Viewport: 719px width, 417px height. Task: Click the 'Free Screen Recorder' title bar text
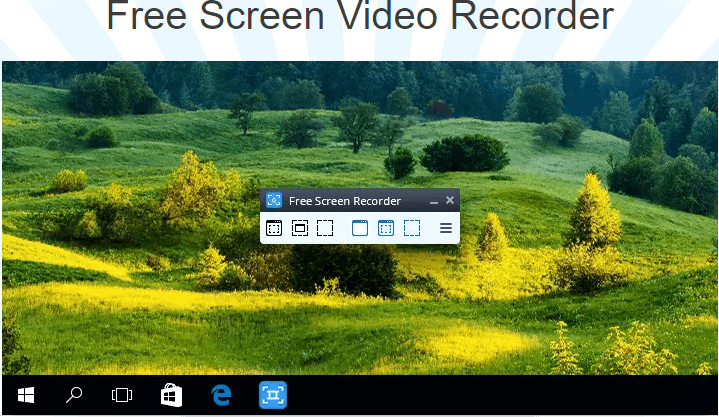(345, 201)
